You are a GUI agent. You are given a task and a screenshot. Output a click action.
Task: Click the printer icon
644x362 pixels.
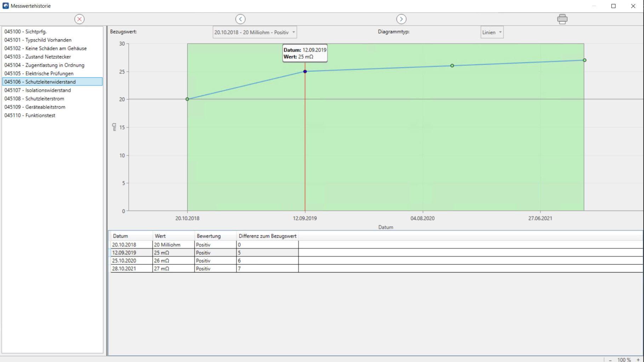[562, 19]
